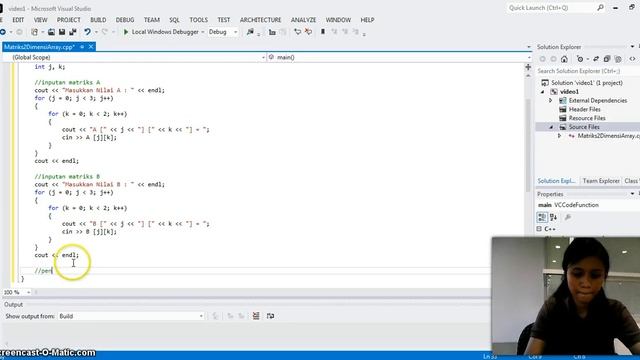
Task: Collapse the Source Files folder
Action: pos(551,127)
